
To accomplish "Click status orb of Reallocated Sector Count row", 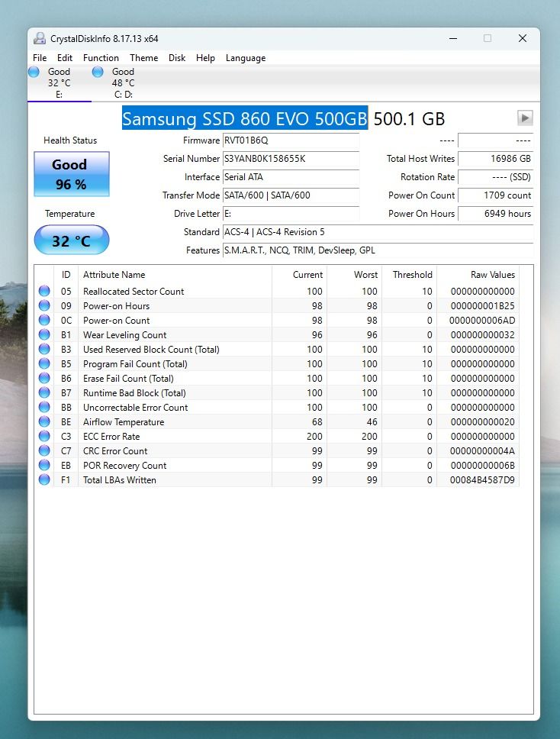I will point(44,291).
